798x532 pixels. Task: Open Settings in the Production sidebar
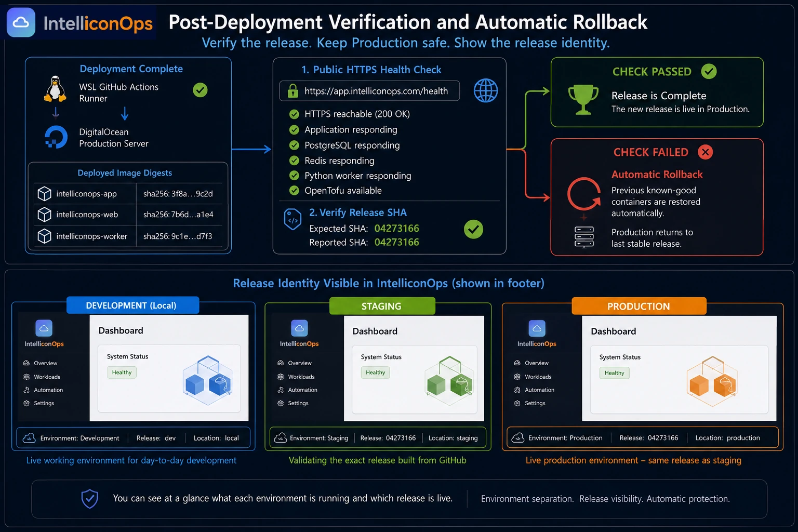coord(529,403)
